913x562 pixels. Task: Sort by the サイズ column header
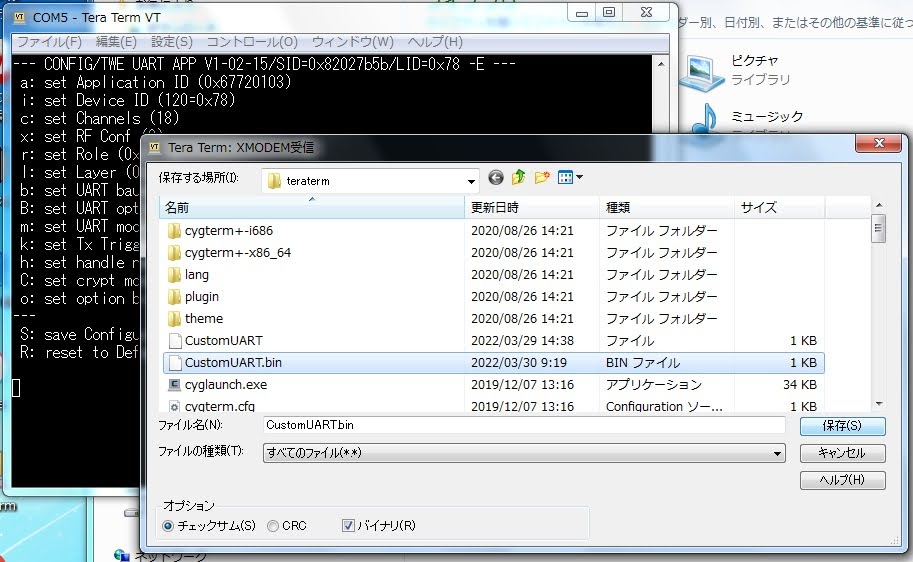[x=779, y=207]
